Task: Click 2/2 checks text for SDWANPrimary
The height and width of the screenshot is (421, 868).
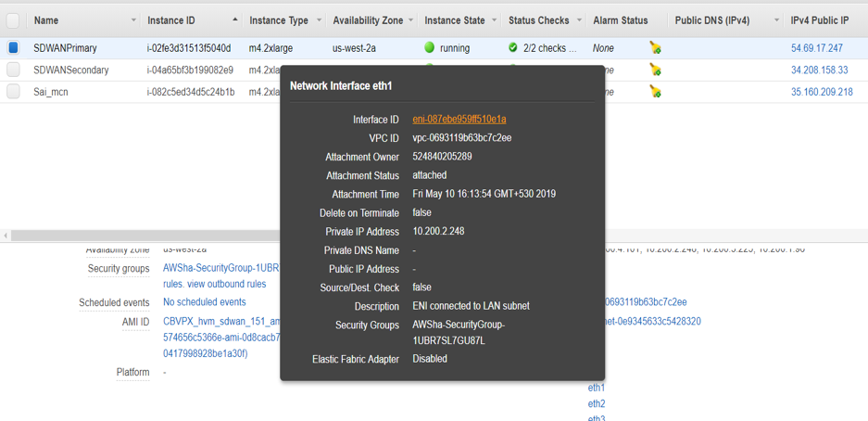Action: tap(550, 48)
